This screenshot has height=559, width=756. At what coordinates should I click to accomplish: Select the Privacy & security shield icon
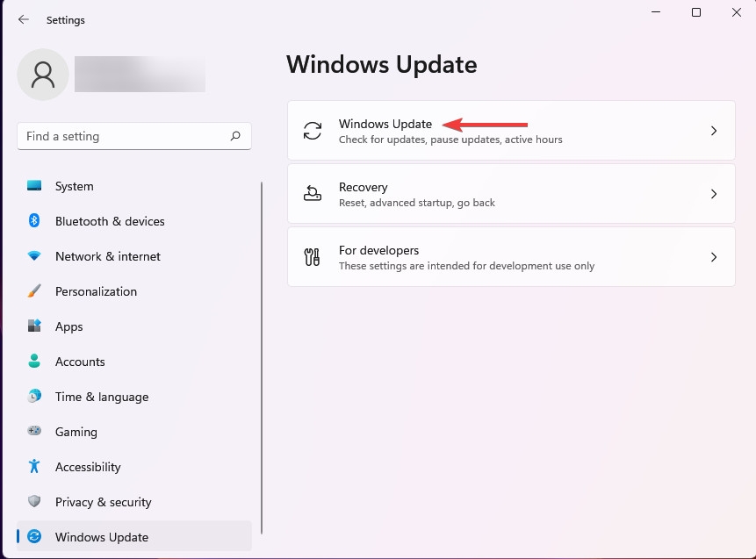(x=35, y=502)
